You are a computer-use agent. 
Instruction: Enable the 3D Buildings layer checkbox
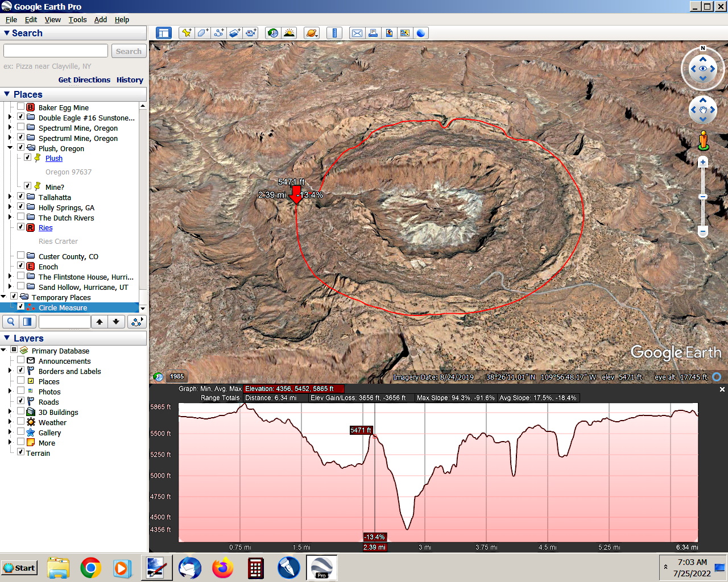point(21,411)
